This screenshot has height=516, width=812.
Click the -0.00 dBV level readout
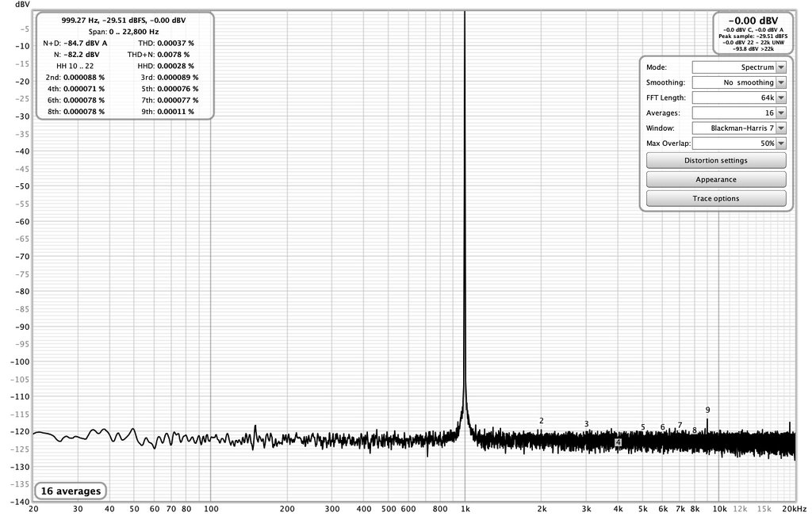click(x=753, y=21)
